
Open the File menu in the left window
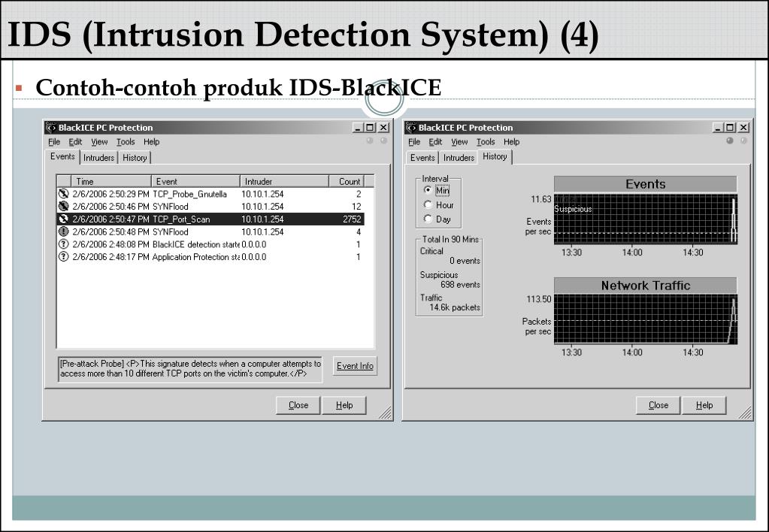pyautogui.click(x=54, y=142)
